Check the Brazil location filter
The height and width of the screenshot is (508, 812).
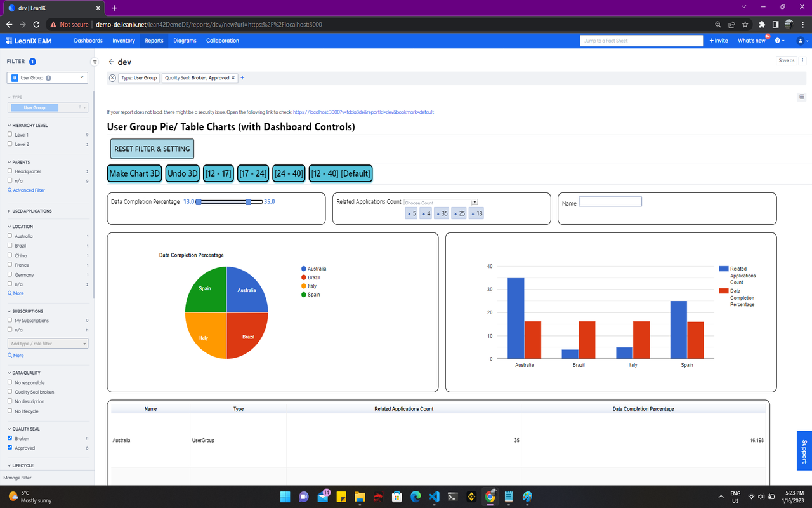10,246
